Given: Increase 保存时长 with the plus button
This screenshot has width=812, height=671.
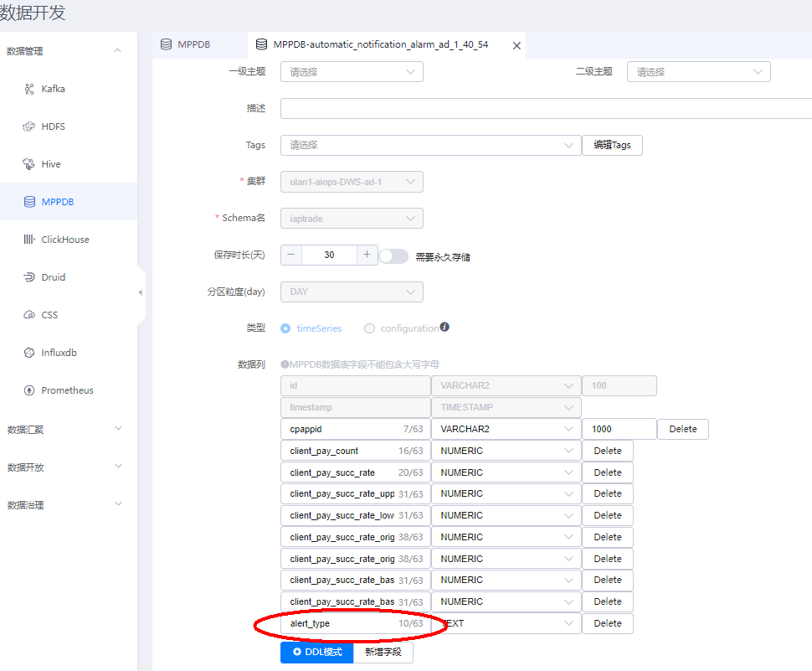Looking at the screenshot, I should click(367, 255).
